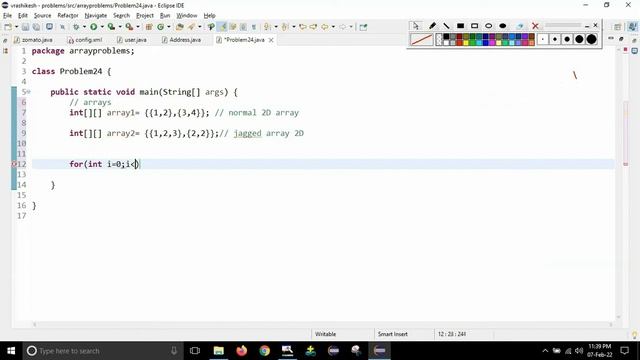Launch the Coverage run icon
The width and height of the screenshot is (640, 360).
pyautogui.click(x=111, y=27)
